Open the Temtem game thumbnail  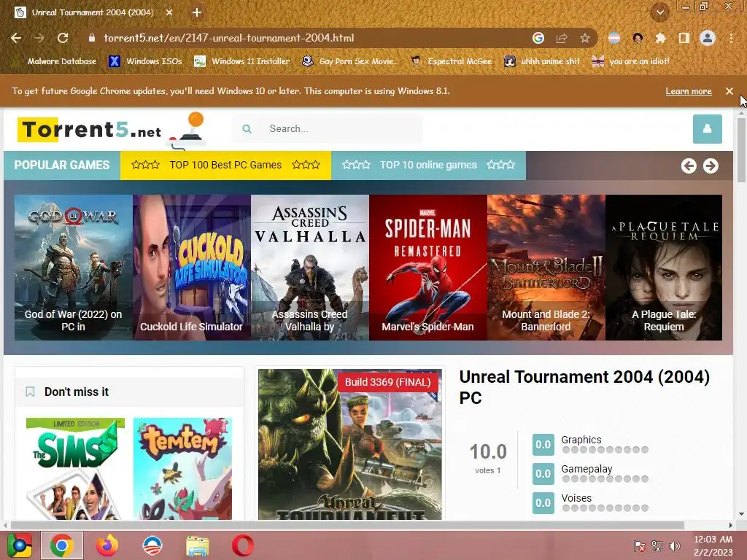click(x=182, y=469)
